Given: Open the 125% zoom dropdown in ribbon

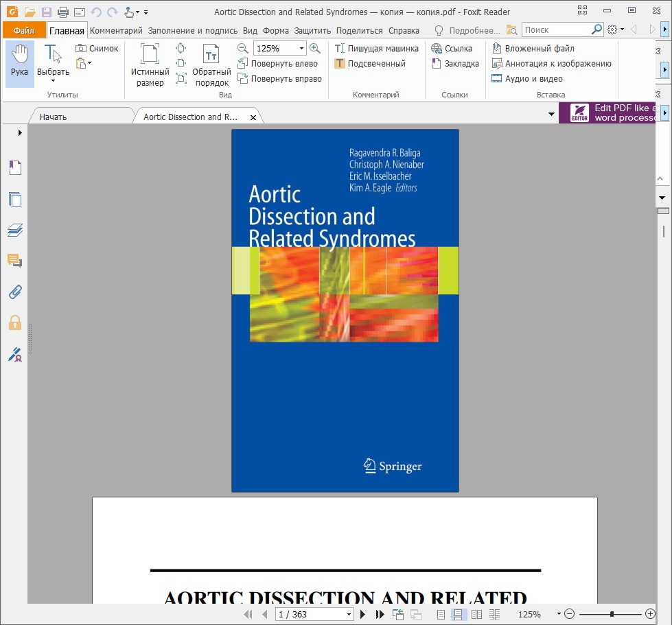Looking at the screenshot, I should point(302,49).
